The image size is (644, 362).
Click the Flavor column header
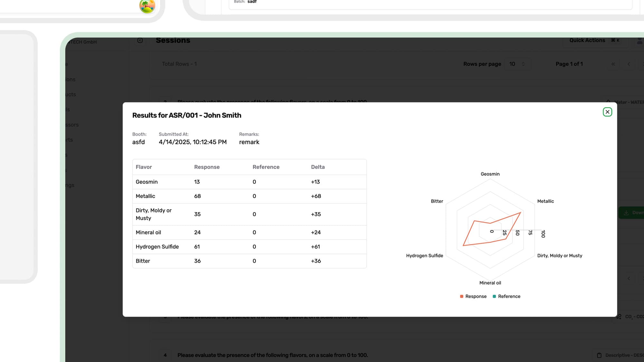pyautogui.click(x=144, y=167)
